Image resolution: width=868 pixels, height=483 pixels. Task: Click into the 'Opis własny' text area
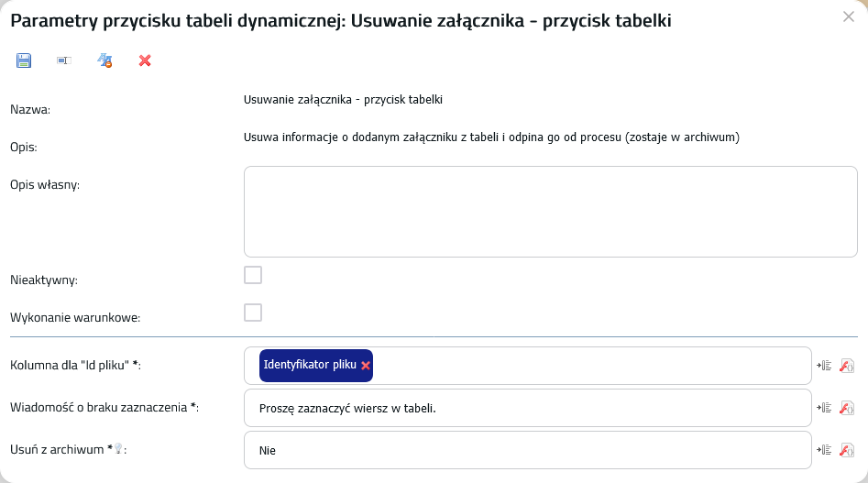pyautogui.click(x=551, y=212)
